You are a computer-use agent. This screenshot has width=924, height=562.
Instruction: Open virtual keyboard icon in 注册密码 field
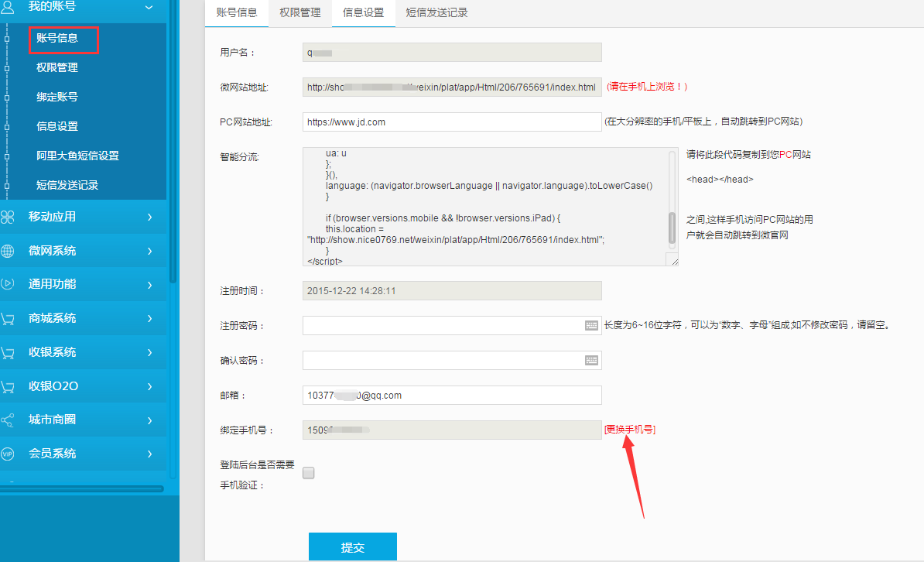pyautogui.click(x=592, y=326)
